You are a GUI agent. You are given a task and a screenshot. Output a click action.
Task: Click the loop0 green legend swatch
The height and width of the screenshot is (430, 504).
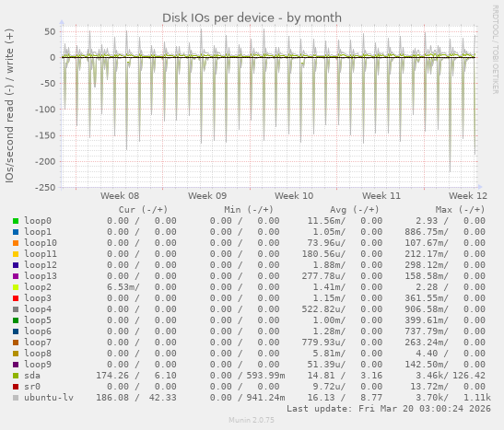point(16,221)
